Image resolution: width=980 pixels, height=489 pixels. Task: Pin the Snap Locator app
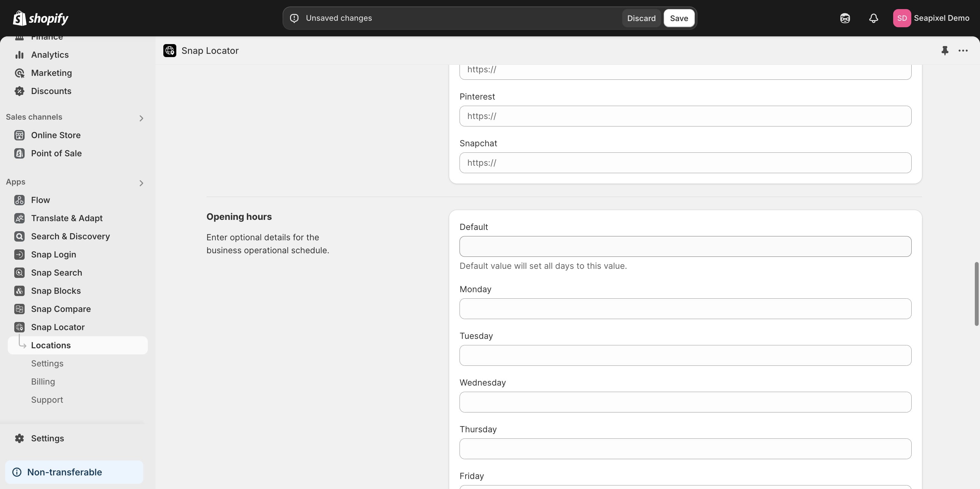coord(945,50)
